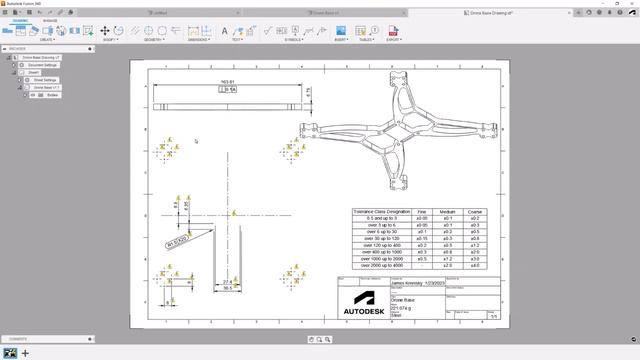640x360 pixels.
Task: Open the INSERT dropdown menu
Action: 341,40
